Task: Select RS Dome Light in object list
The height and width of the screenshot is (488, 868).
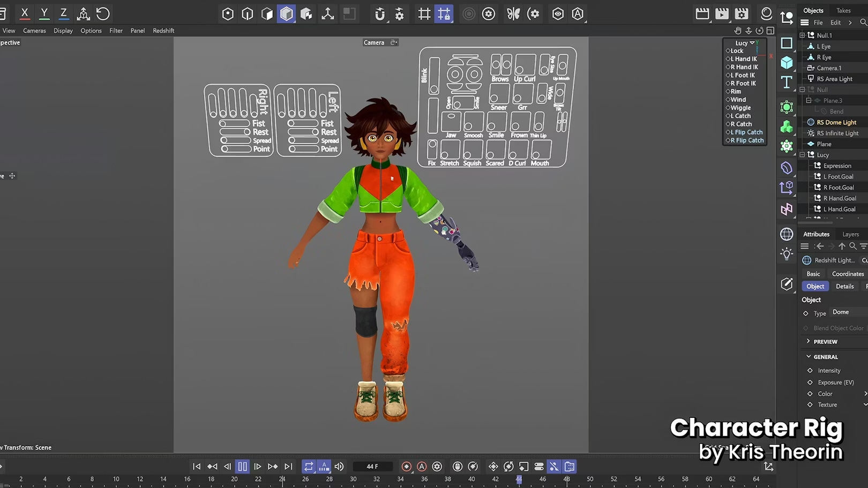Action: [x=836, y=122]
